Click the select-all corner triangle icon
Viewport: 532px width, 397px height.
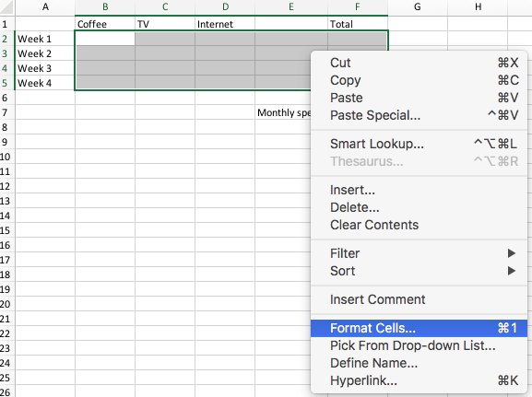(x=6, y=7)
